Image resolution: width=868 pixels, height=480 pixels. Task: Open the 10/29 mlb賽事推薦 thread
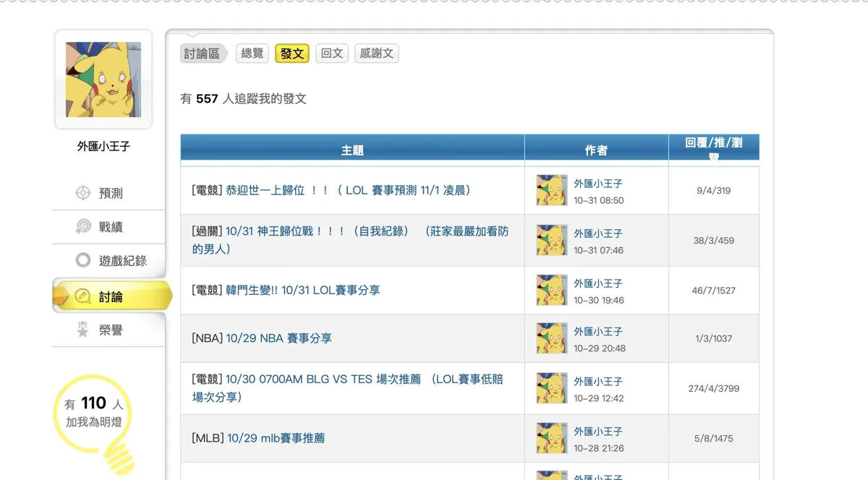click(276, 438)
